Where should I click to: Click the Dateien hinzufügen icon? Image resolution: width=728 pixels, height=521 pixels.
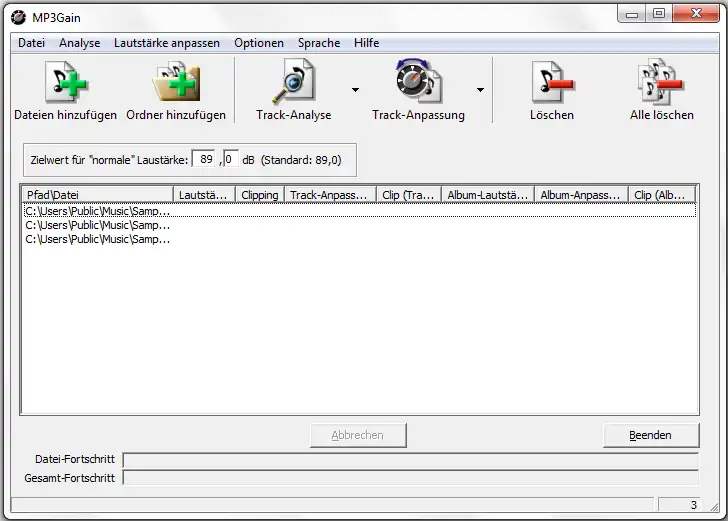[65, 82]
